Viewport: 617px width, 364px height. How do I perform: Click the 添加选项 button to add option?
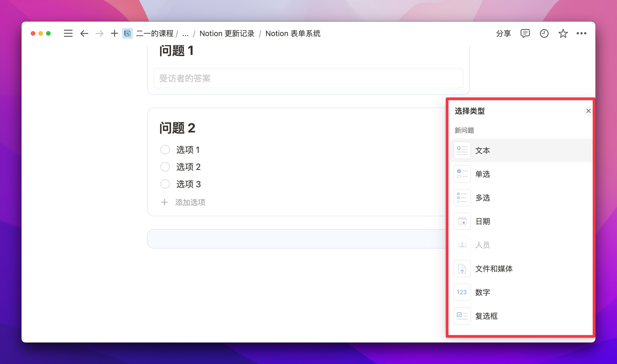[x=190, y=202]
